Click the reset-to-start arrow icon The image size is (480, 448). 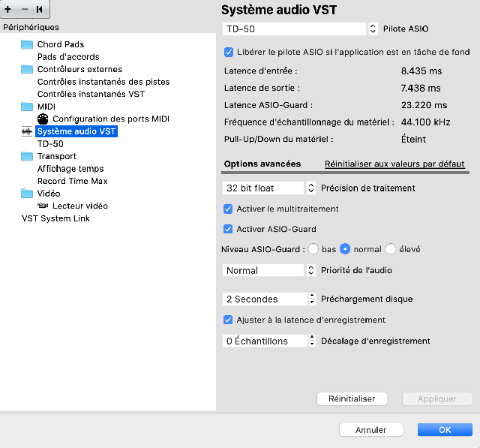pos(39,9)
